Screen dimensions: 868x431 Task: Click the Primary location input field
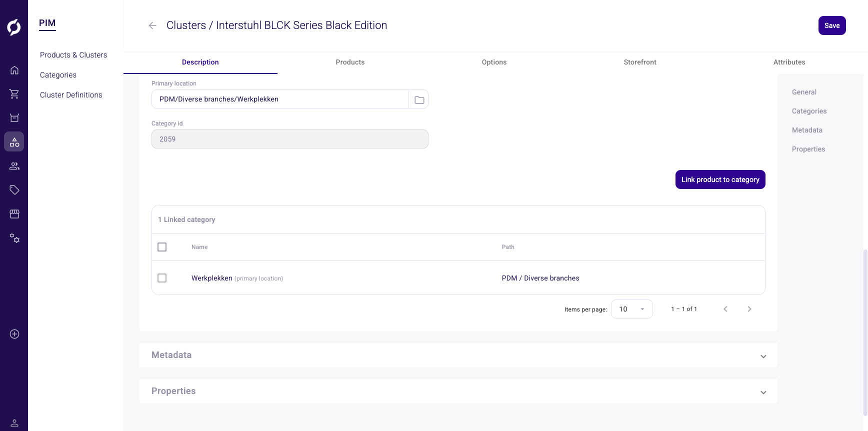[x=280, y=99]
